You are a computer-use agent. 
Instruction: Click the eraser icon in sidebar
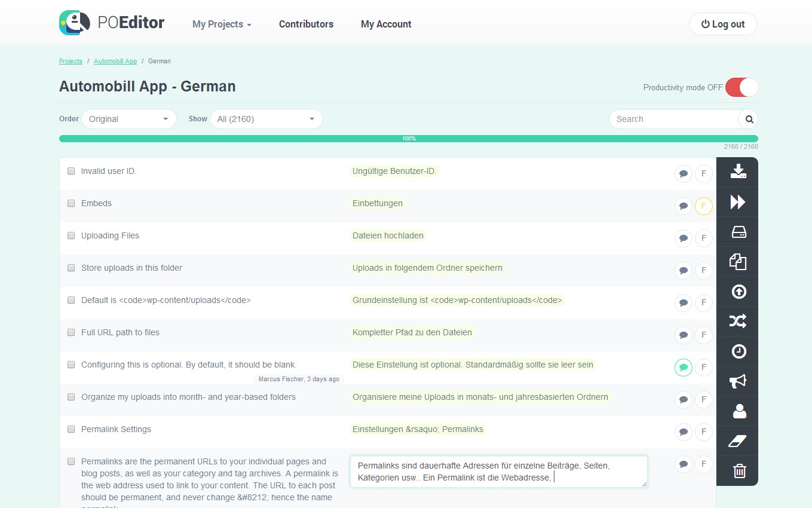pyautogui.click(x=739, y=441)
